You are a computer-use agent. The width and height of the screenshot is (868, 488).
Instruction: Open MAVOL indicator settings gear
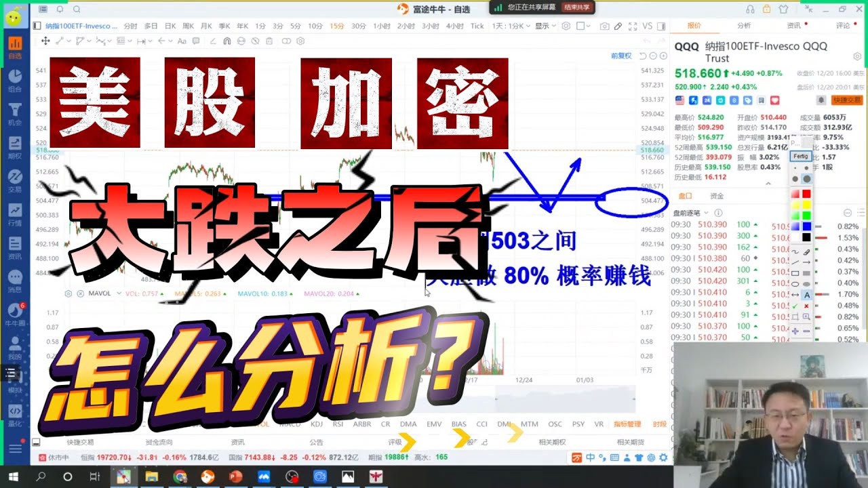click(68, 293)
